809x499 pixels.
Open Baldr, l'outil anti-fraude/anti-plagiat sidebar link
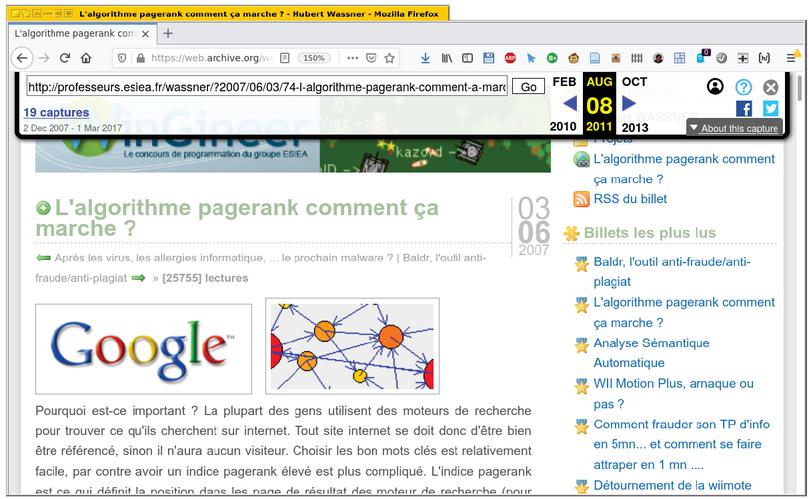pos(672,271)
